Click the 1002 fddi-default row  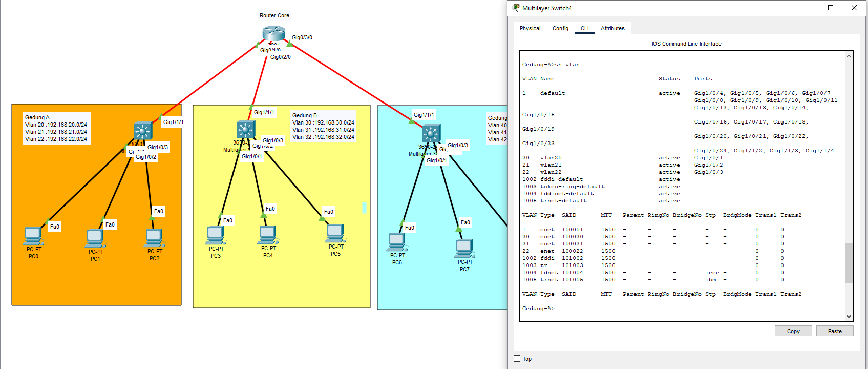point(601,179)
